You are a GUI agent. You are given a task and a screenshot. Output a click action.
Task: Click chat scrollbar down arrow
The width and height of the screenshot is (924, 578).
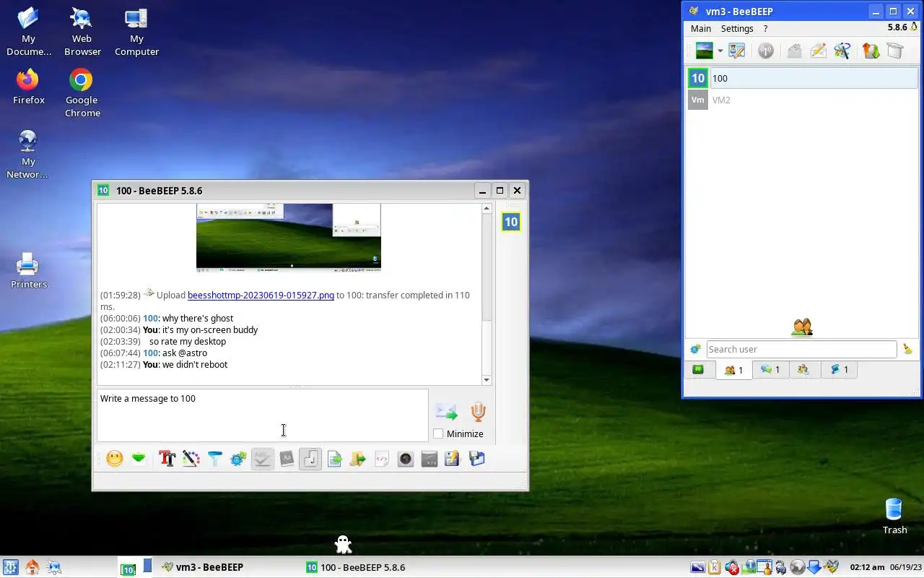[487, 380]
